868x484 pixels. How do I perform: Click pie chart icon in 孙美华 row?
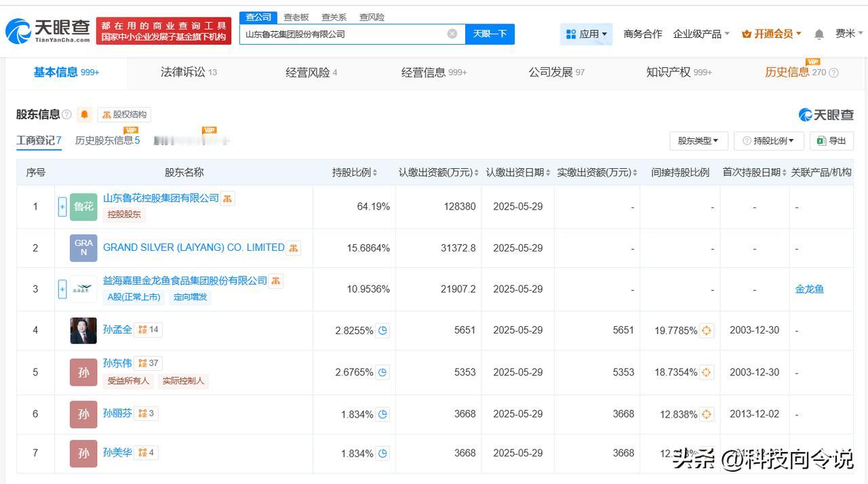click(x=382, y=453)
